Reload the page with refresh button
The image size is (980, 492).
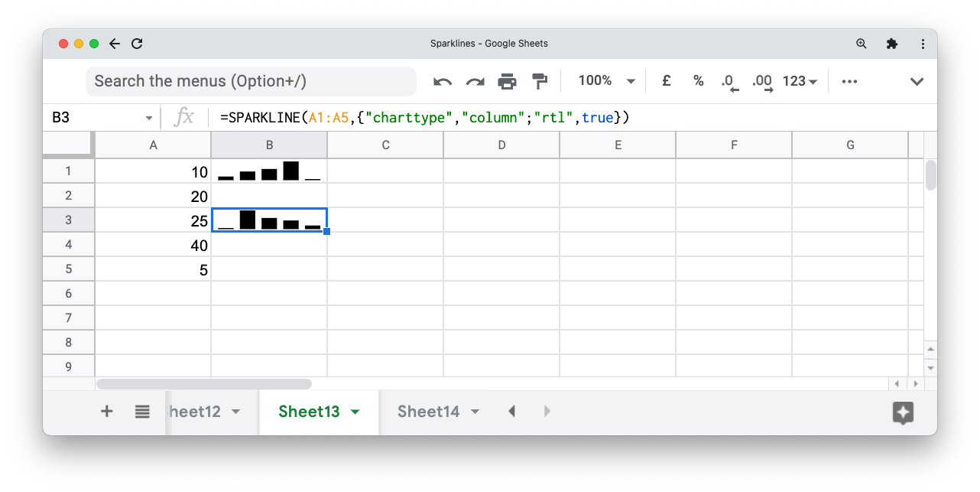pyautogui.click(x=137, y=44)
